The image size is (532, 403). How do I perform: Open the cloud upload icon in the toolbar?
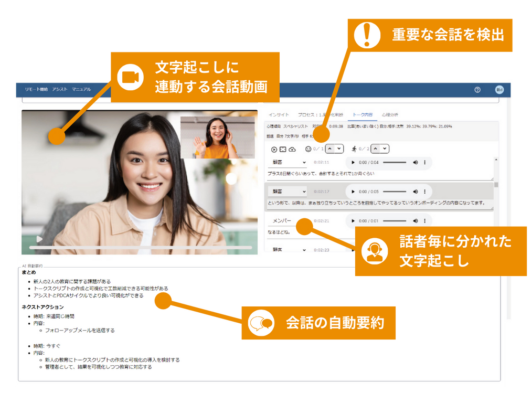click(291, 150)
